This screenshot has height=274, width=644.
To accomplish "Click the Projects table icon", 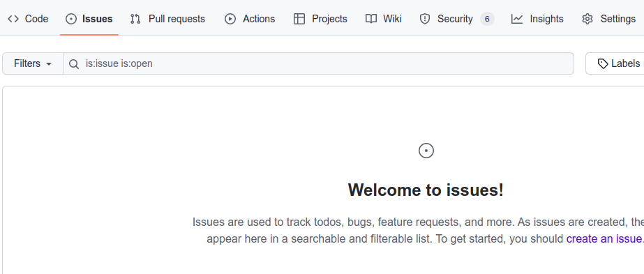I will click(x=299, y=19).
